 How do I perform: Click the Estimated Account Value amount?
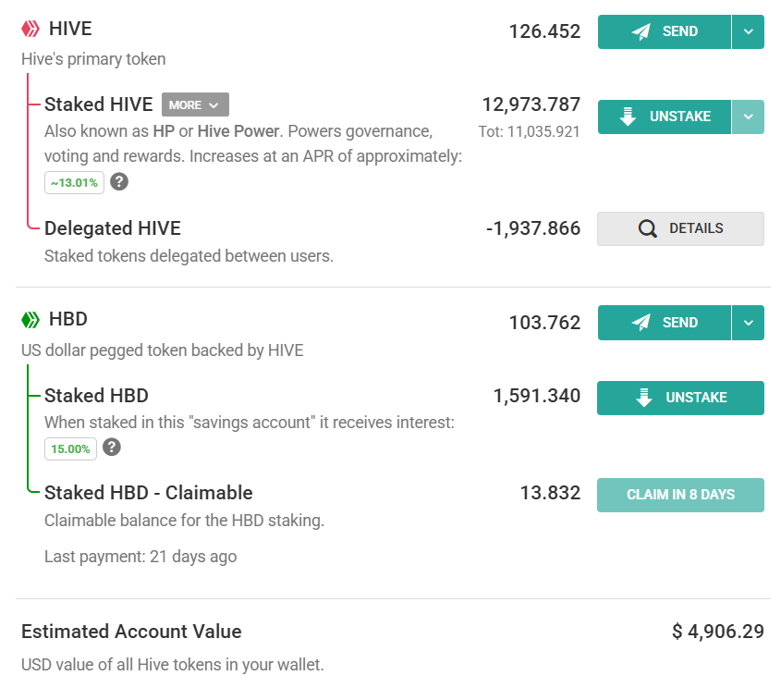point(717,632)
